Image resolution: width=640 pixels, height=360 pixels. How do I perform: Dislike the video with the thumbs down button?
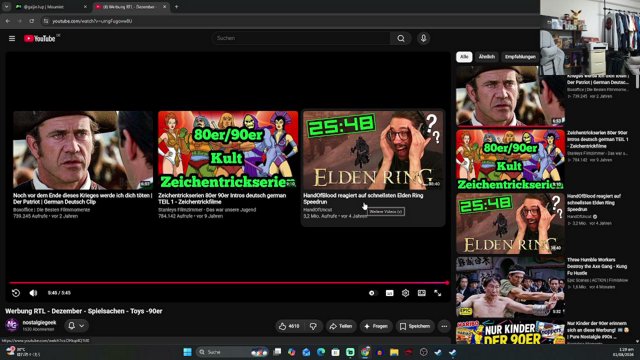[x=313, y=326]
